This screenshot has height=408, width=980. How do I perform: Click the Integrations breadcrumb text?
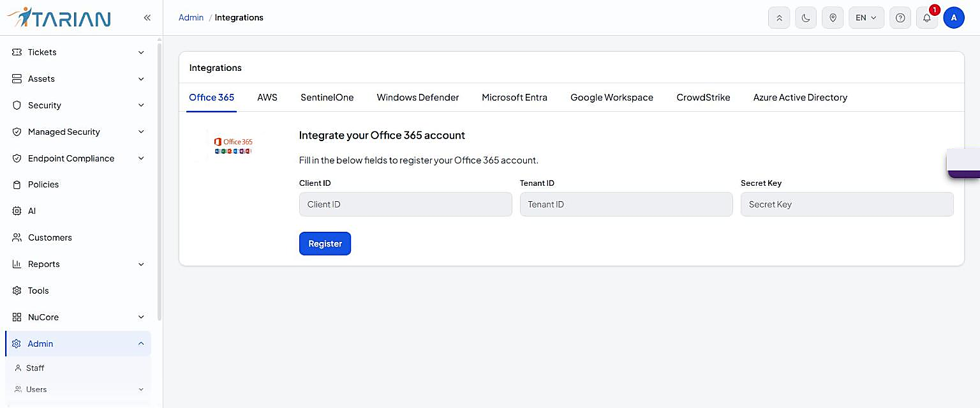(x=239, y=18)
